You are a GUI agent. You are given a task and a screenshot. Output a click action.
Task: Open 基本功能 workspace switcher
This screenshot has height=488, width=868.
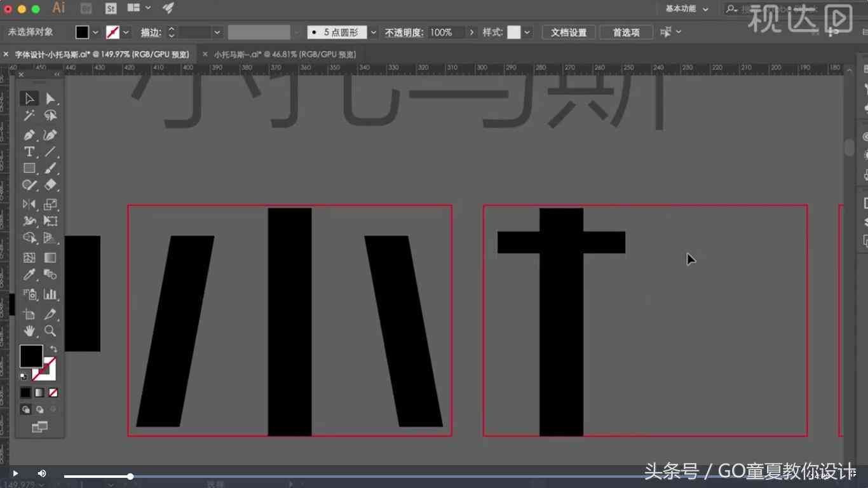pyautogui.click(x=687, y=9)
